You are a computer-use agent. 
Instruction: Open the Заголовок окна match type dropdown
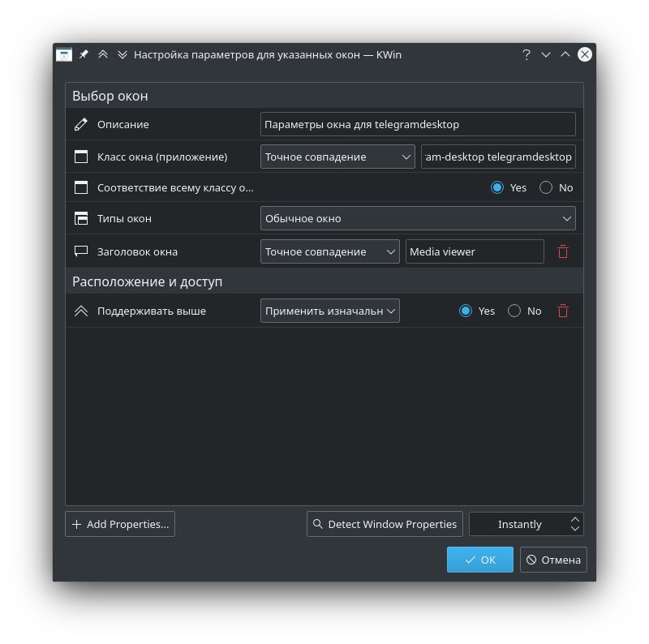point(330,251)
